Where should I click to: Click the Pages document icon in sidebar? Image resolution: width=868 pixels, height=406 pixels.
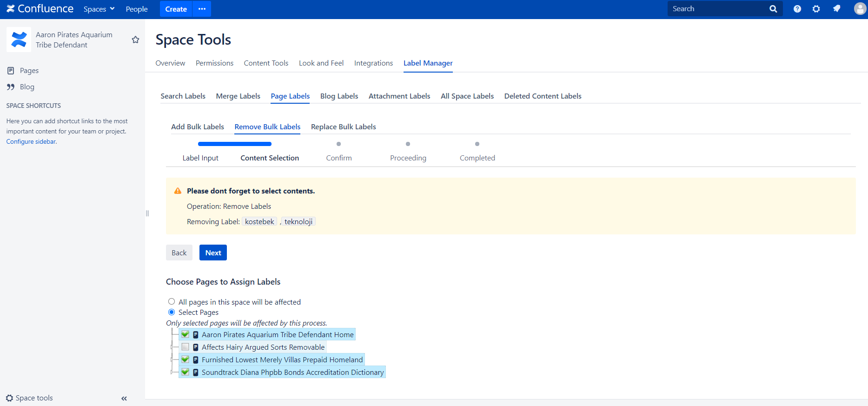click(11, 71)
